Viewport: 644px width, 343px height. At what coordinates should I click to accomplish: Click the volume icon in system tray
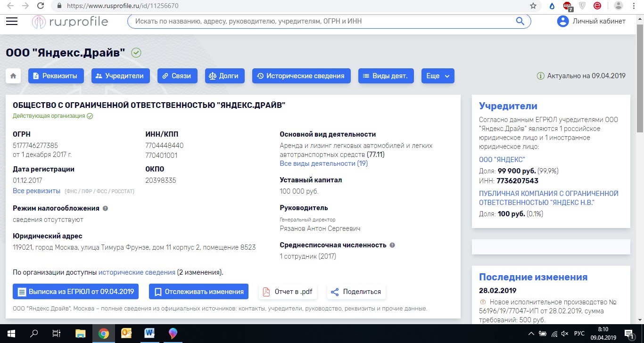point(565,334)
